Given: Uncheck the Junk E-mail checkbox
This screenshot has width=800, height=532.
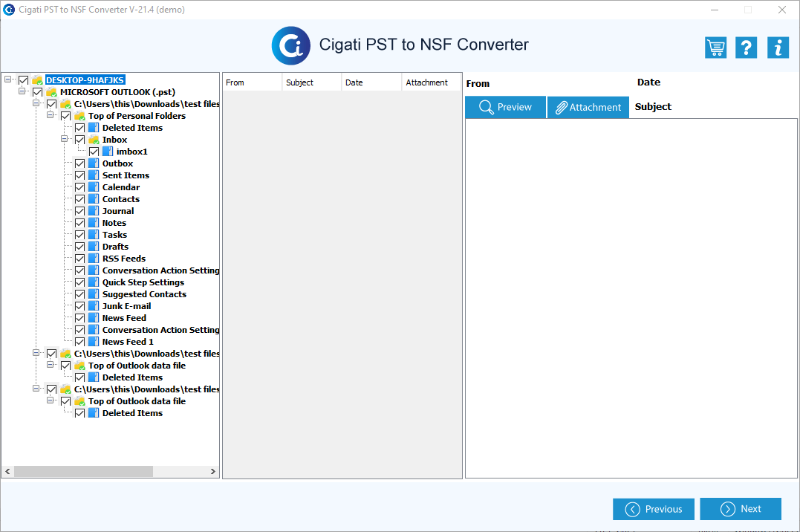Looking at the screenshot, I should (x=80, y=306).
